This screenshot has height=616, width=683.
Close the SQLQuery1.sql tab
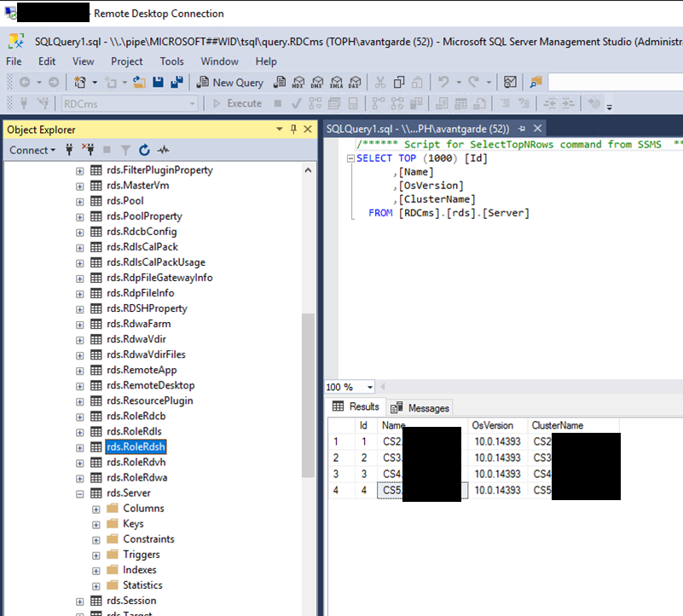[537, 129]
